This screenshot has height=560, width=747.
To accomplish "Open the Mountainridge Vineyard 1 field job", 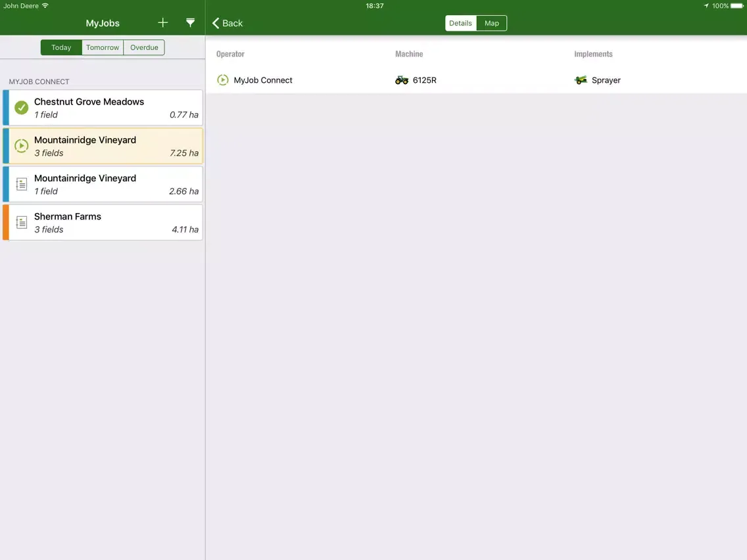I will [103, 184].
